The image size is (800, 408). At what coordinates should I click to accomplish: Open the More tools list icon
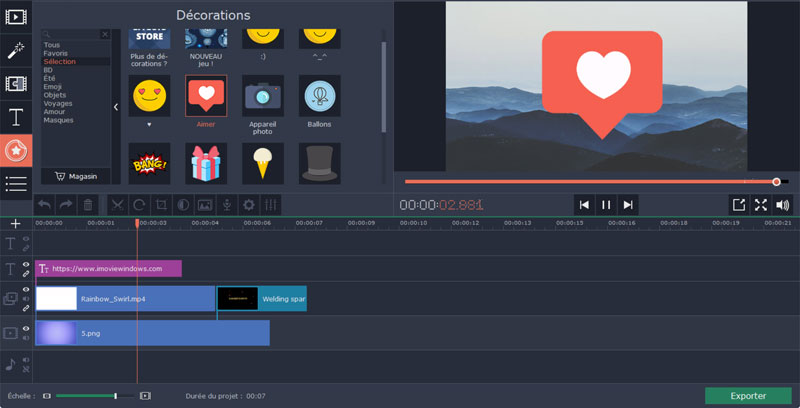click(16, 184)
